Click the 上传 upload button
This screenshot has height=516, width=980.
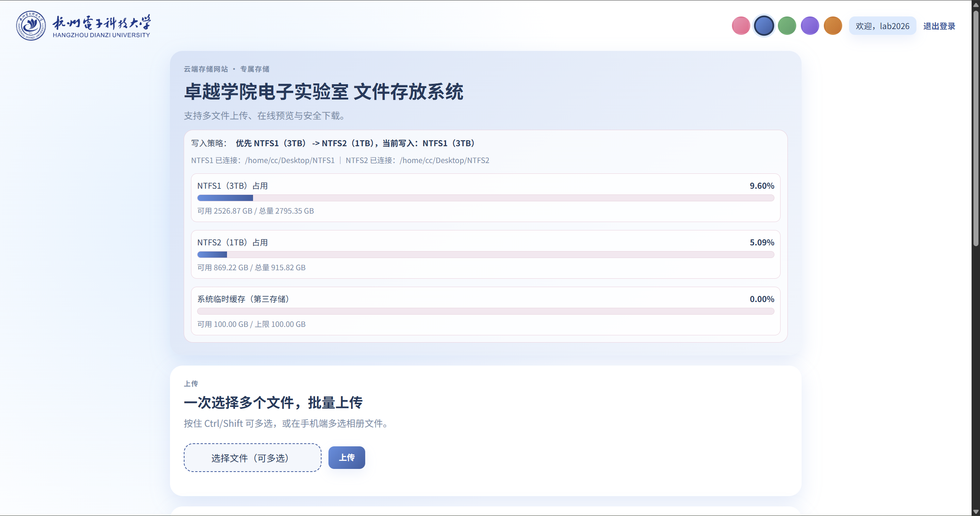tap(346, 457)
